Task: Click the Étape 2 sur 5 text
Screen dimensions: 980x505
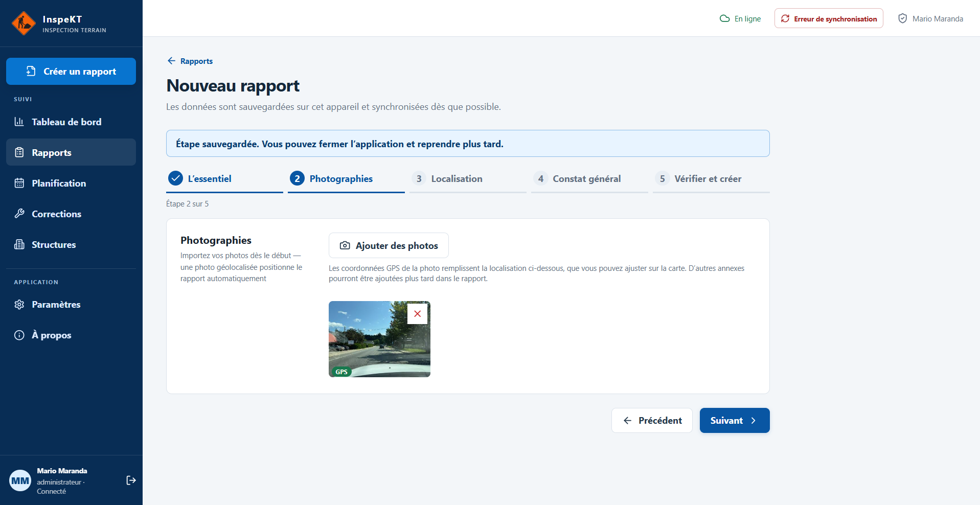Action: pos(187,203)
